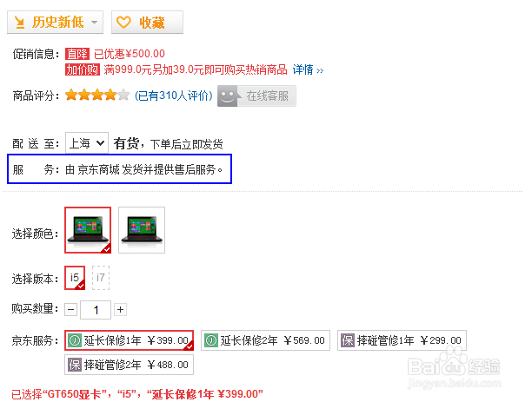
Task: Click the red 加价购 promotion tag
Action: point(83,69)
